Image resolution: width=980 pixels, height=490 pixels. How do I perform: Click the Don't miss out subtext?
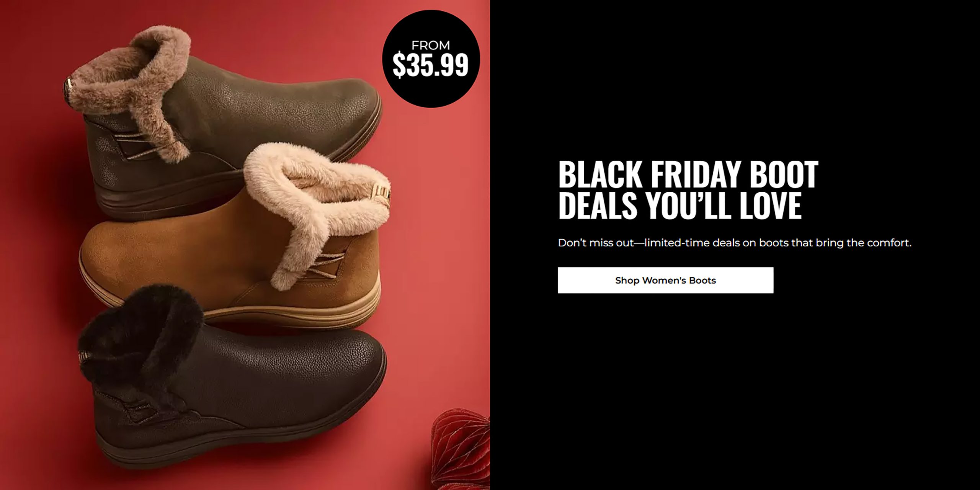pos(735,243)
